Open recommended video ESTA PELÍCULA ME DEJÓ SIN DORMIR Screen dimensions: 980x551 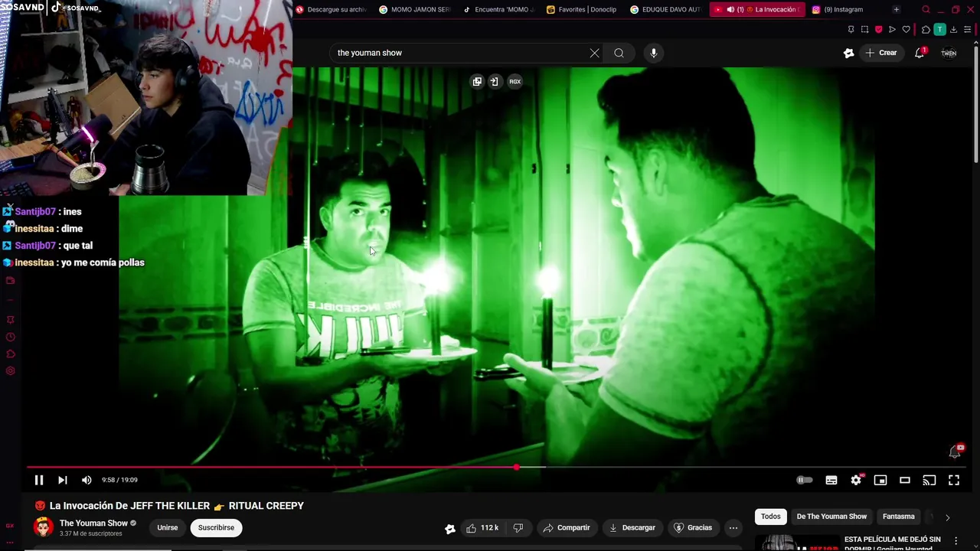[892, 543]
